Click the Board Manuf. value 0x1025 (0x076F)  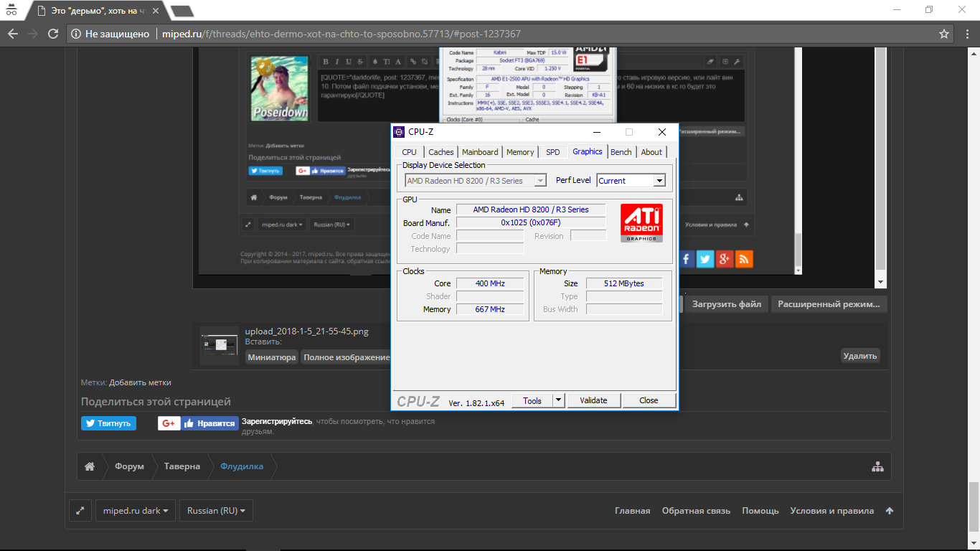[x=531, y=223]
